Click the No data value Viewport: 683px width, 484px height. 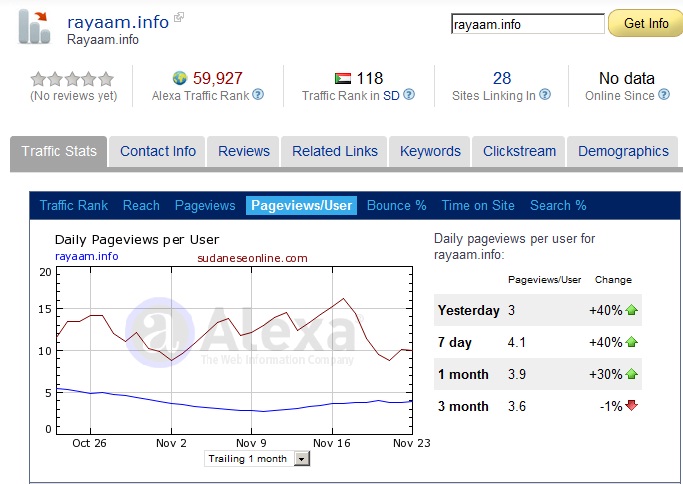(x=626, y=78)
